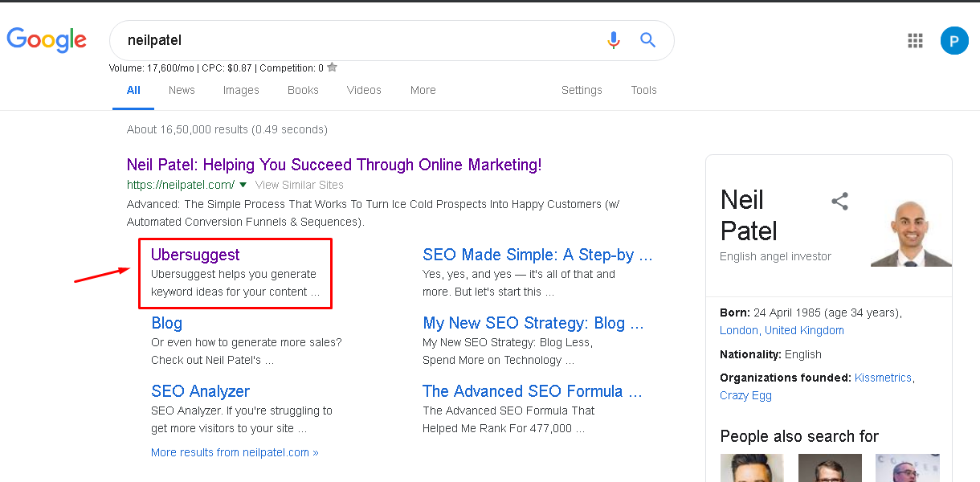This screenshot has width=980, height=482.
Task: Expand the neilpatel.com URL dropdown arrow
Action: pyautogui.click(x=243, y=185)
